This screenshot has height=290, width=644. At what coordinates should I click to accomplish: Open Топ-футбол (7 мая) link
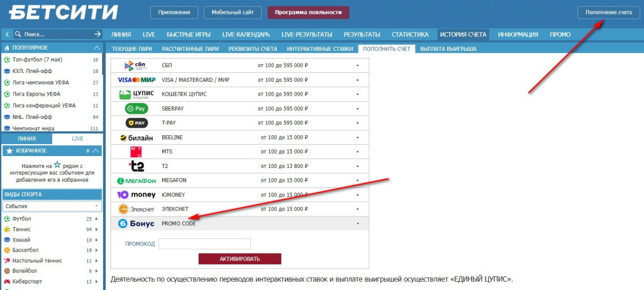(37, 60)
